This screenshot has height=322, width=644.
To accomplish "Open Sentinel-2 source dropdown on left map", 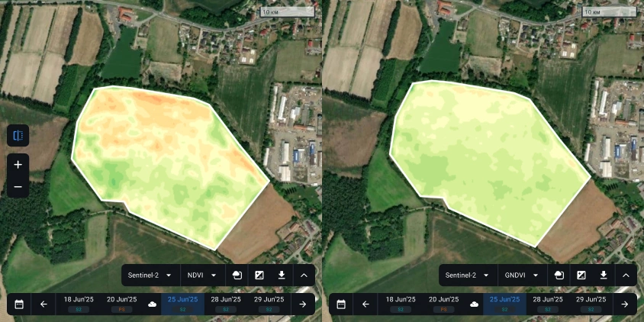I will tap(150, 275).
